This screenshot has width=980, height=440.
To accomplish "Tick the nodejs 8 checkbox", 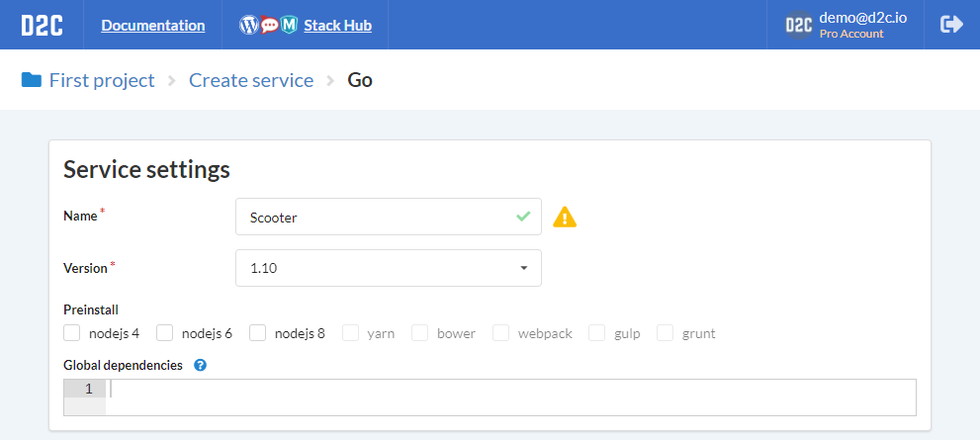I will (x=257, y=333).
